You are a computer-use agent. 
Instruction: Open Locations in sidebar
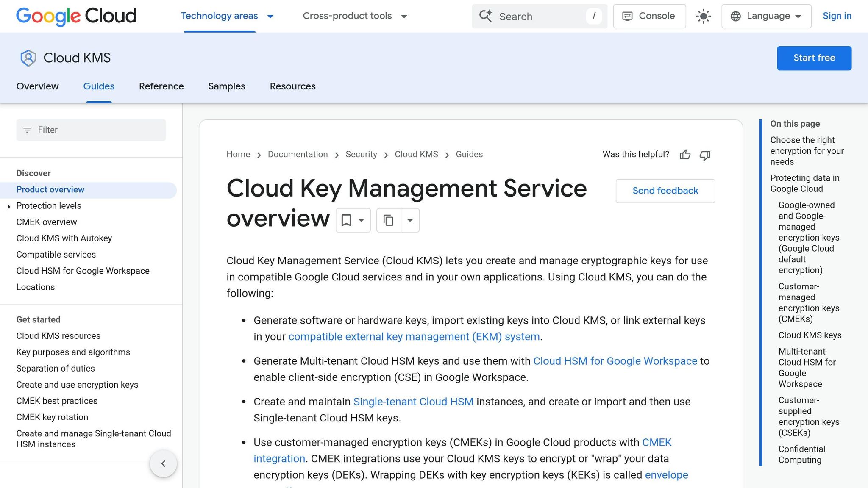[x=36, y=287]
